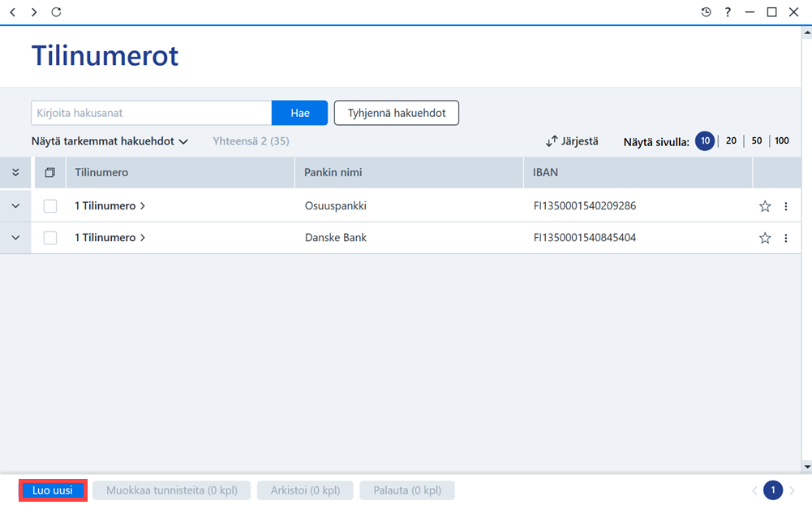
Task: Show 20 items per page
Action: (731, 140)
